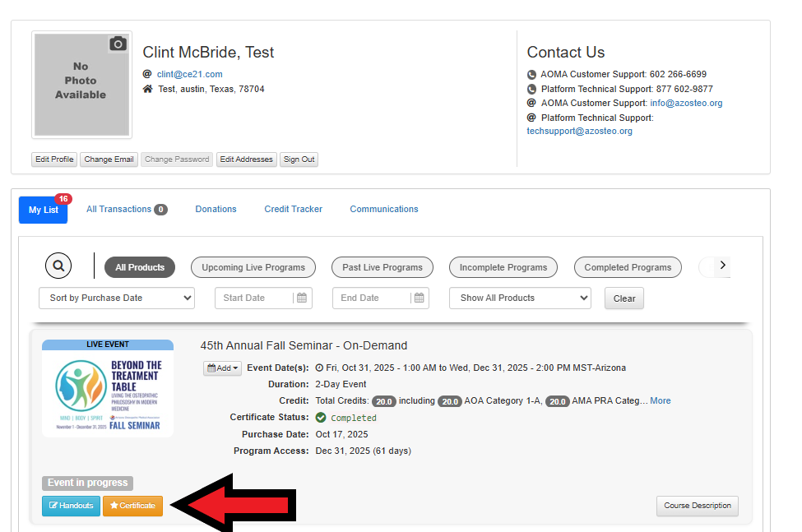Click the magnifying glass search icon
The image size is (802, 532).
click(x=58, y=266)
